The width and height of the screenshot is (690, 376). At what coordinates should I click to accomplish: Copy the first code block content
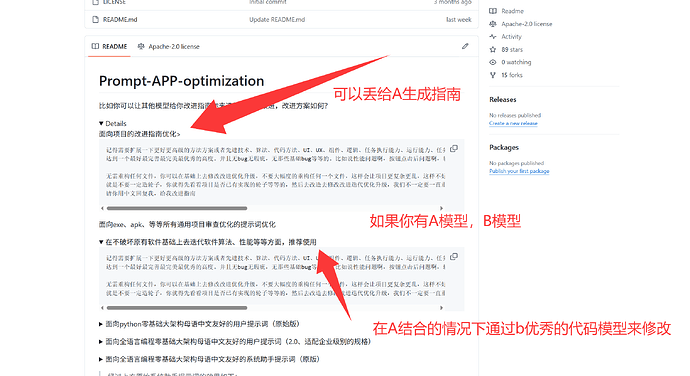pyautogui.click(x=454, y=149)
